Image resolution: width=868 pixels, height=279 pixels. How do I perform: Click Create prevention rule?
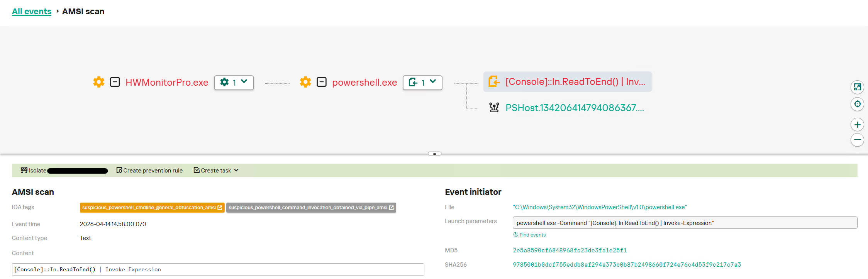[150, 171]
